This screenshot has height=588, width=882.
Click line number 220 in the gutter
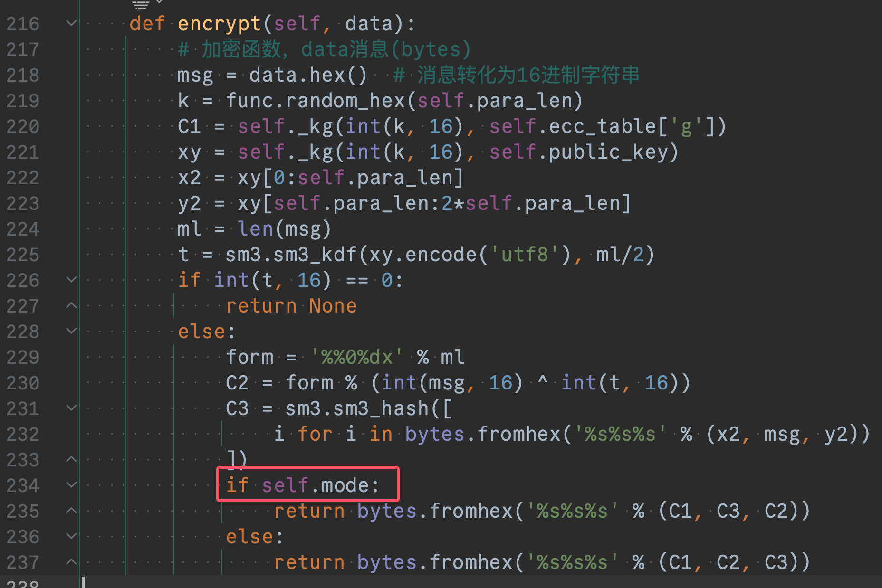coord(23,127)
